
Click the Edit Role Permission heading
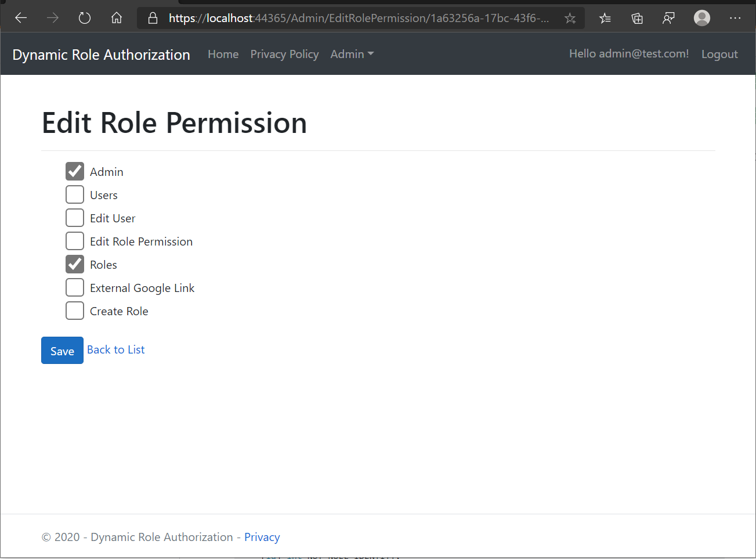click(175, 123)
